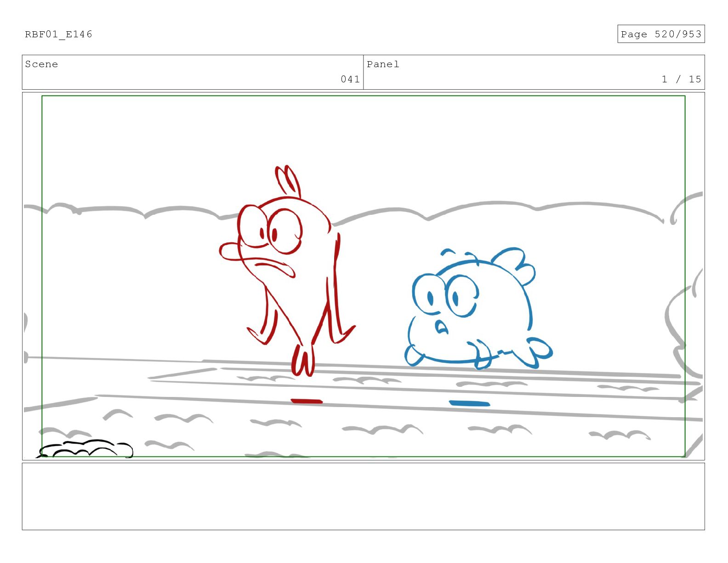Click the blue floor marker under blue fish
This screenshot has width=728, height=563.
tap(469, 403)
